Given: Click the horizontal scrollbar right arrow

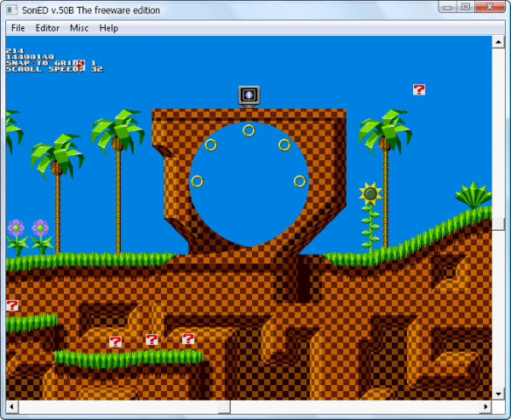Looking at the screenshot, I should click(485, 406).
